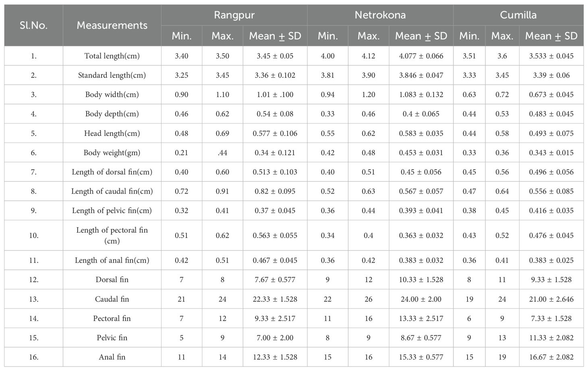The height and width of the screenshot is (371, 588).
Task: Click the Rangpur Mean ± SD subheader
Action: click(x=275, y=36)
